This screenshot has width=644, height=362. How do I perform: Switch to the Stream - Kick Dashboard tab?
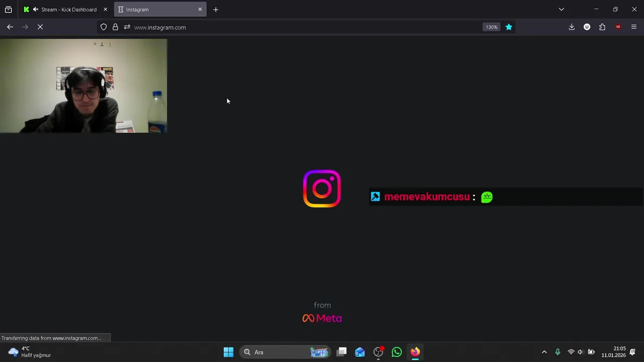(65, 10)
